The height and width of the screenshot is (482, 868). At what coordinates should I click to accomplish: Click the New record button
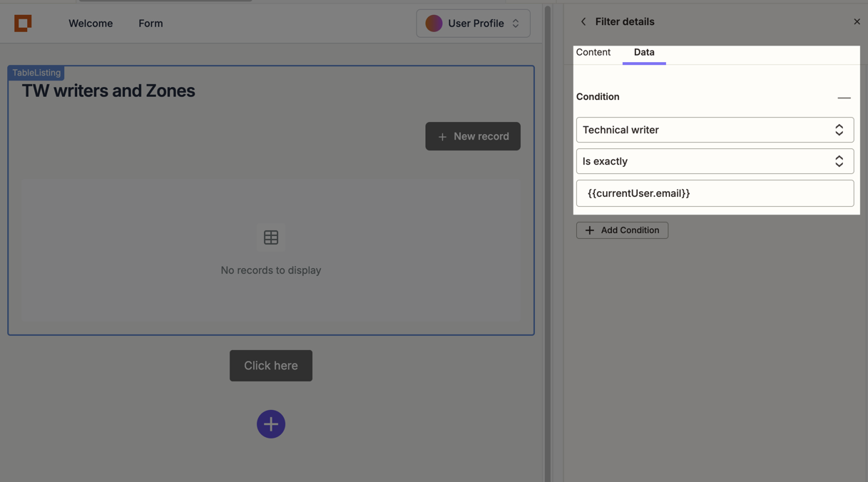[473, 136]
